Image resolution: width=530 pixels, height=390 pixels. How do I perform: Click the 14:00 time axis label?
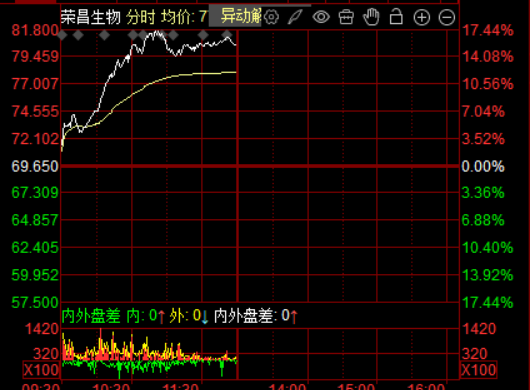click(x=288, y=386)
